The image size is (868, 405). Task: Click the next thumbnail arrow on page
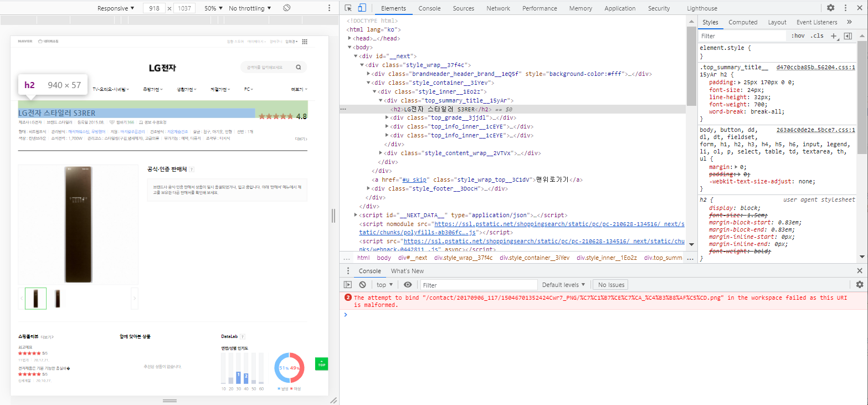(134, 299)
